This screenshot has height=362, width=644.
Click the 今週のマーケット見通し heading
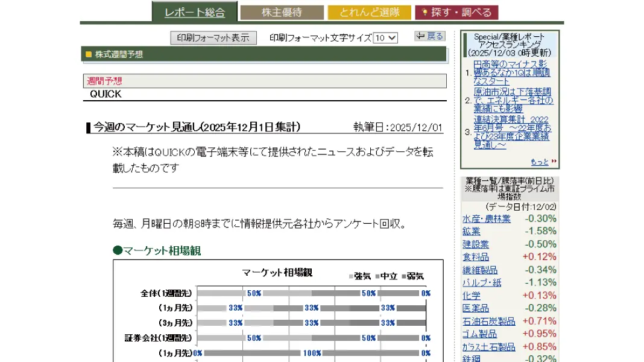pos(197,127)
